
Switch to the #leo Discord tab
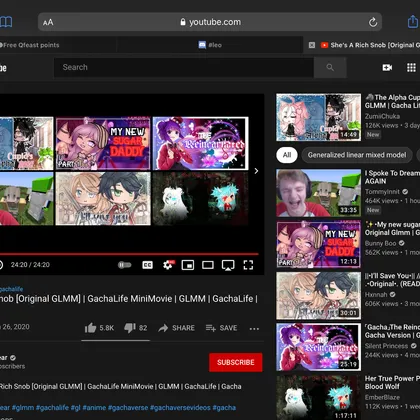click(210, 45)
